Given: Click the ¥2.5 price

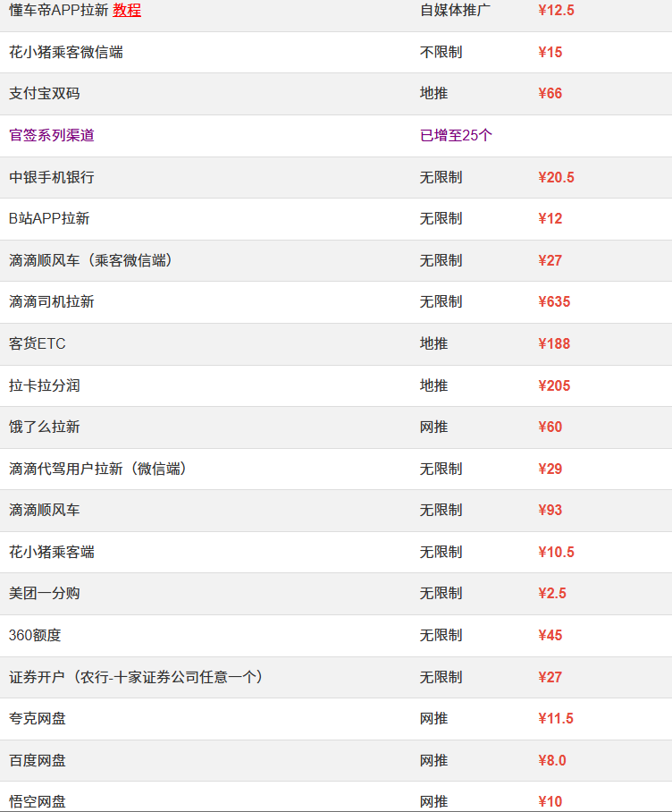Looking at the screenshot, I should 552,594.
